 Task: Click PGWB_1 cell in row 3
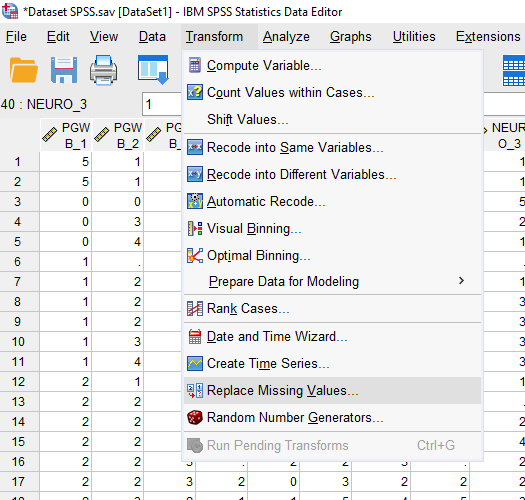coord(66,202)
